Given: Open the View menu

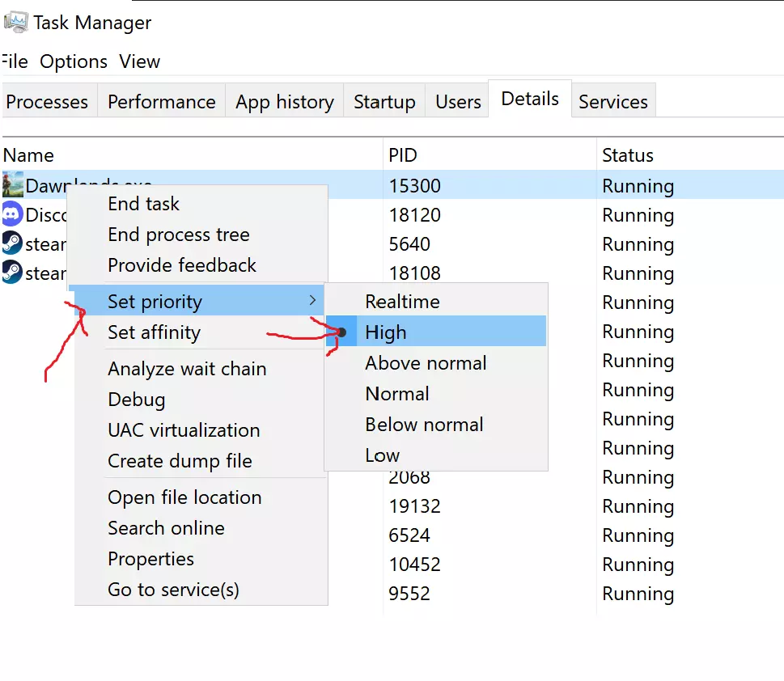Looking at the screenshot, I should click(x=139, y=61).
